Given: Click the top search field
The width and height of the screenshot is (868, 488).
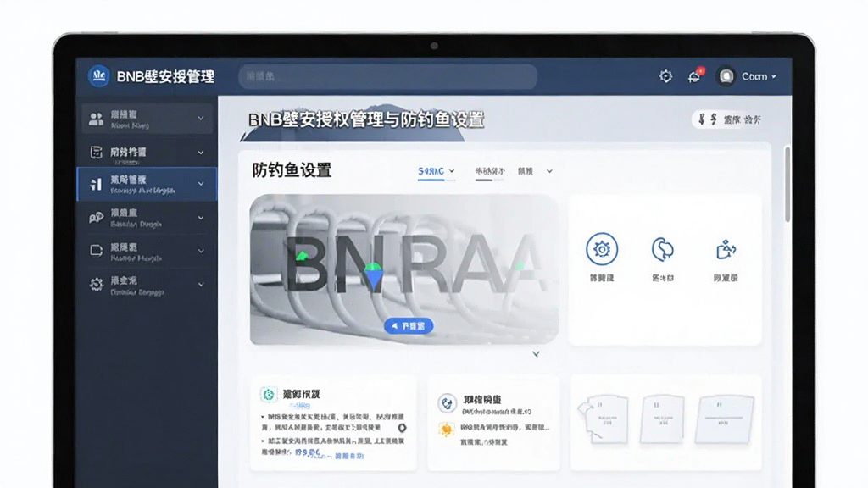Looking at the screenshot, I should point(387,76).
